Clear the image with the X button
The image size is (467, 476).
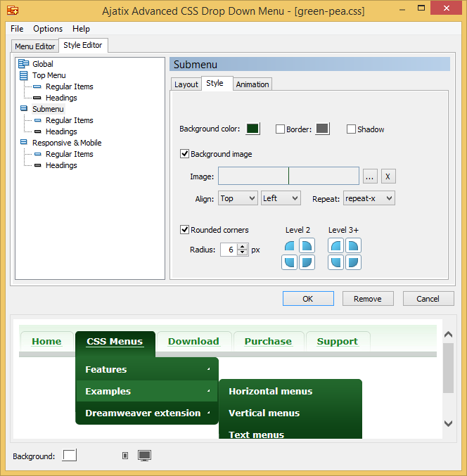click(388, 176)
